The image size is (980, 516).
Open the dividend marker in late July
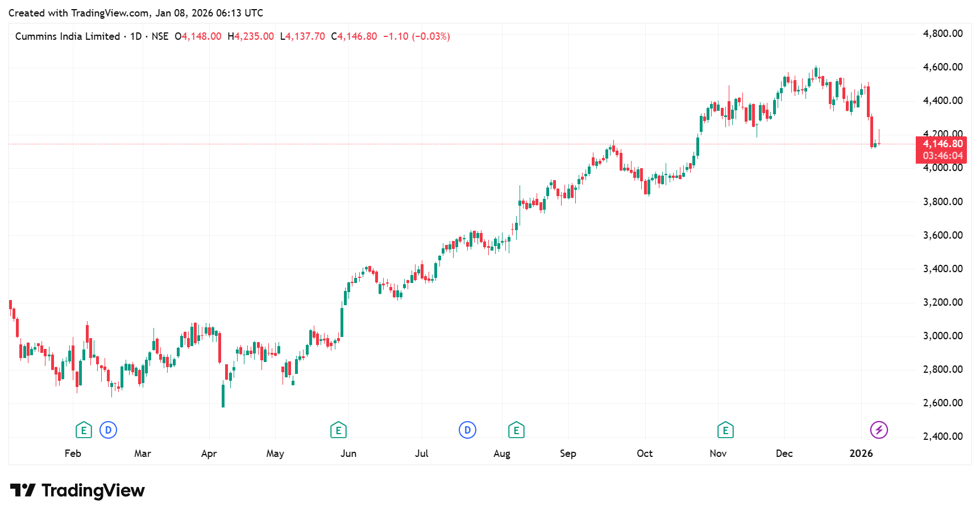pos(467,430)
